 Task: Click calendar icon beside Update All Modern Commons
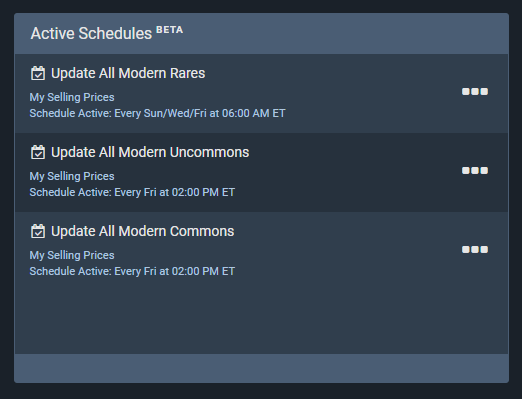[38, 231]
